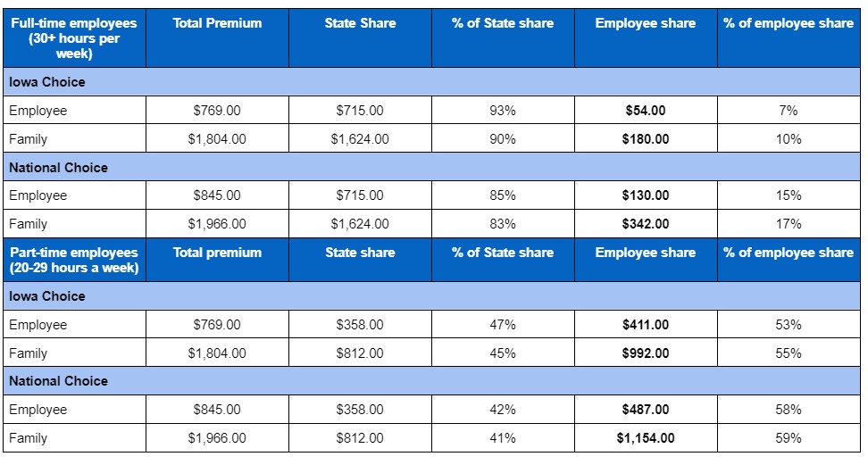Select the 47% state share cell
Viewport: 868px width, 465px height.
click(503, 325)
